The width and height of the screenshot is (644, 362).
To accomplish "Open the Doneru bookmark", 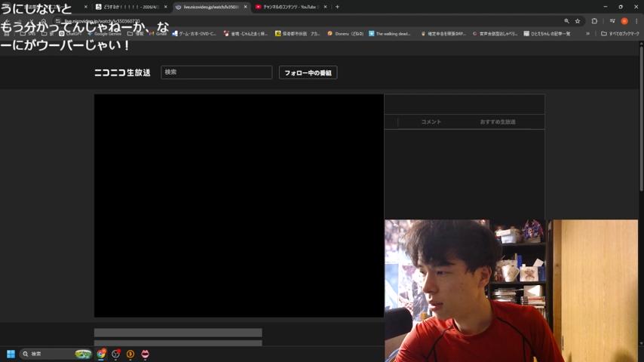I will coord(345,34).
